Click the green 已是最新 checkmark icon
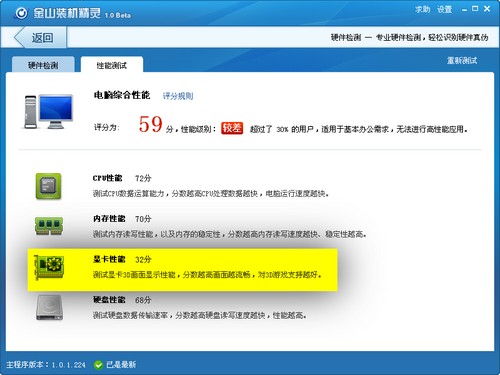500x375 pixels. click(x=98, y=365)
